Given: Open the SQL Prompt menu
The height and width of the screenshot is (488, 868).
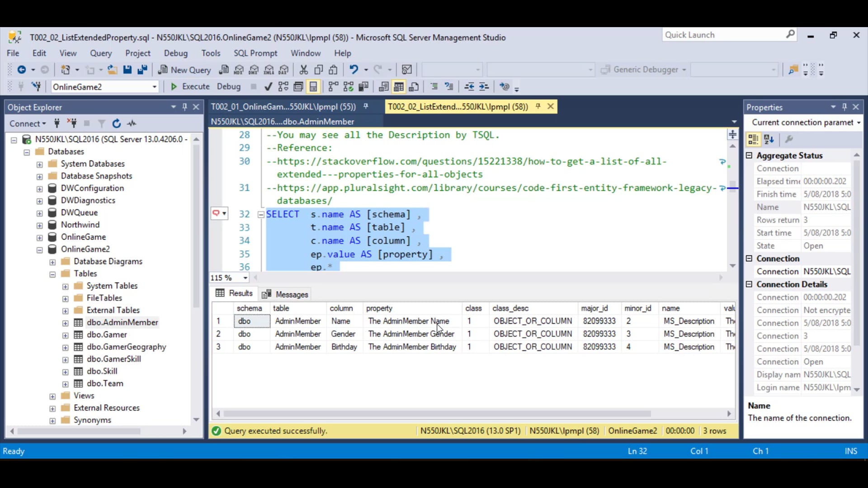Looking at the screenshot, I should [x=256, y=53].
